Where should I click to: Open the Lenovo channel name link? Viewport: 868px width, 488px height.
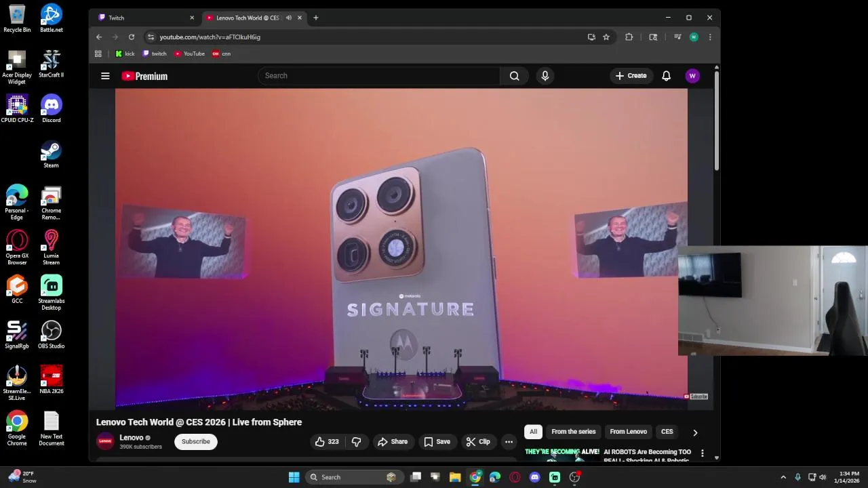click(132, 438)
